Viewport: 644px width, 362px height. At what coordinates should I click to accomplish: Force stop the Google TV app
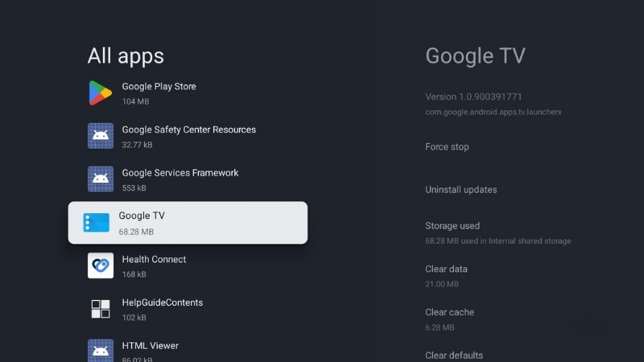pos(447,147)
